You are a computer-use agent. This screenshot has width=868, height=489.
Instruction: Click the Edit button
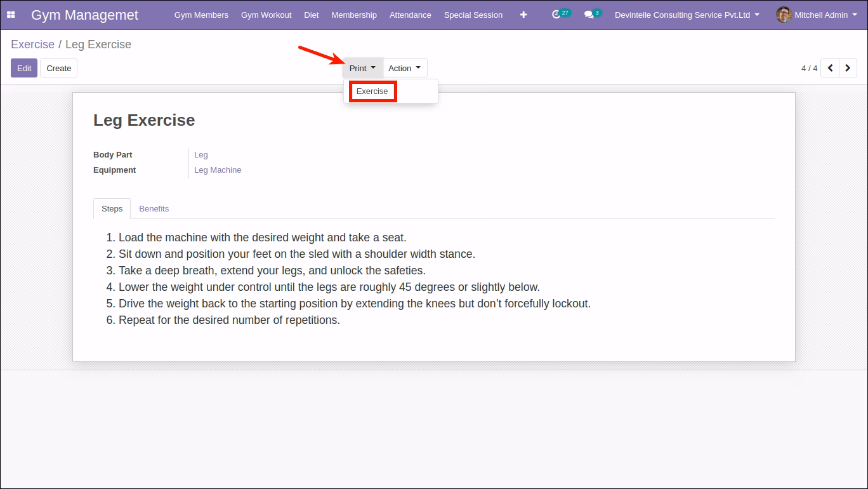click(x=24, y=68)
